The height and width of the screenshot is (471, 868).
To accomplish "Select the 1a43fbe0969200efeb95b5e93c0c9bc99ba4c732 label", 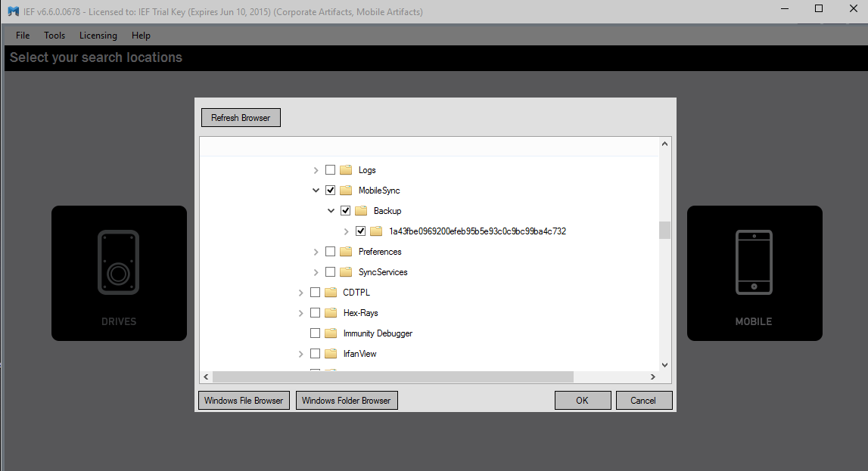I will [x=478, y=231].
